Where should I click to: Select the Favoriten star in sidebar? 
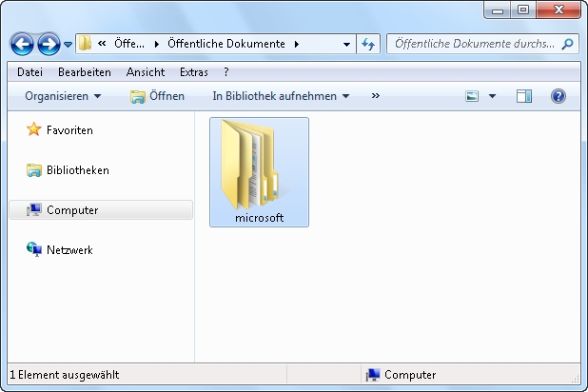(x=34, y=129)
